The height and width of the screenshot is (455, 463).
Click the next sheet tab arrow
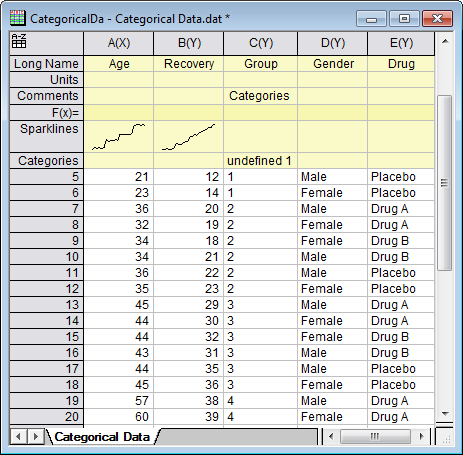coord(36,436)
